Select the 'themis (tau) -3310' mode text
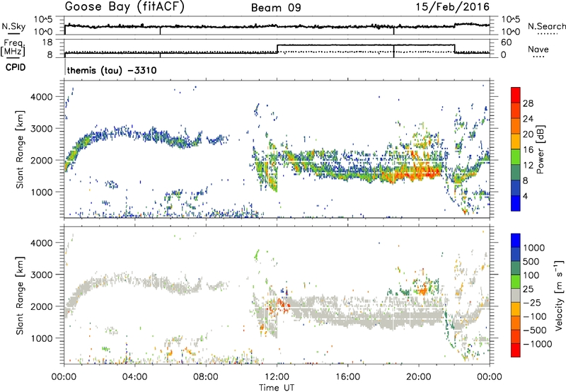This screenshot has width=566, height=392. pyautogui.click(x=112, y=70)
